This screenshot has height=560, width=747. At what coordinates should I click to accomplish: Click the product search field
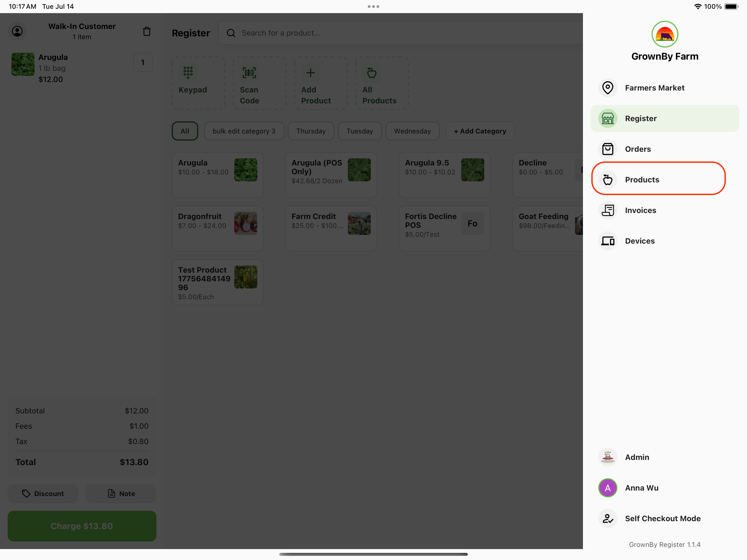point(401,33)
